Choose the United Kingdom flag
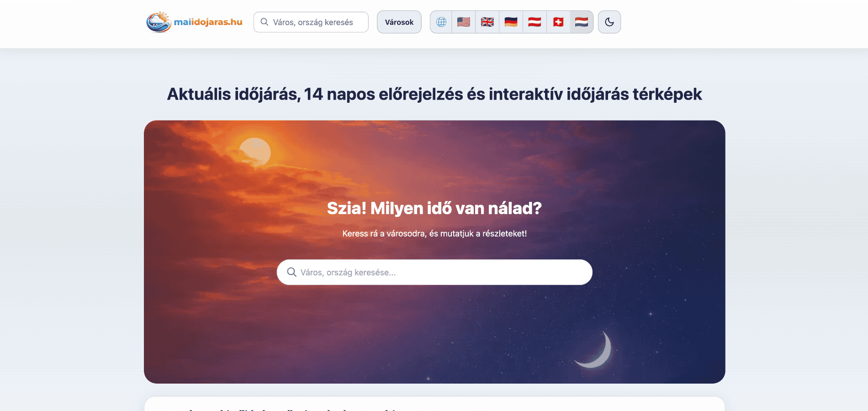The height and width of the screenshot is (411, 868). (487, 22)
